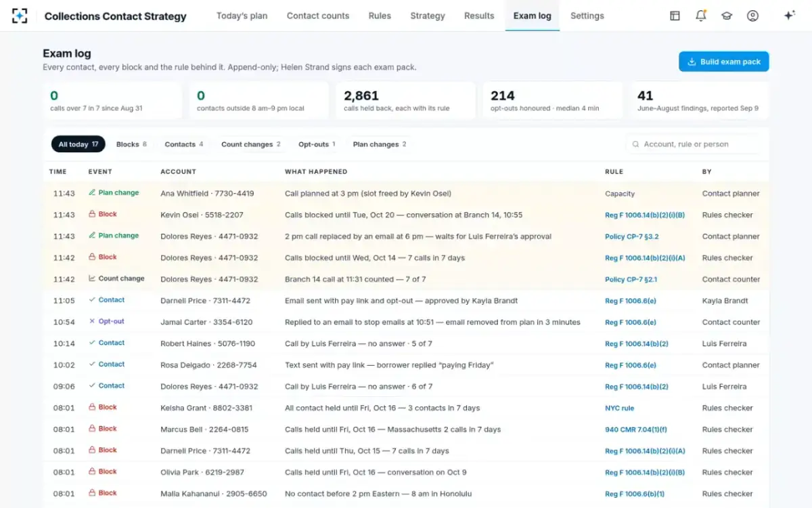Click check icon on Robert Haines contact
This screenshot has width=812, height=508.
pos(92,343)
